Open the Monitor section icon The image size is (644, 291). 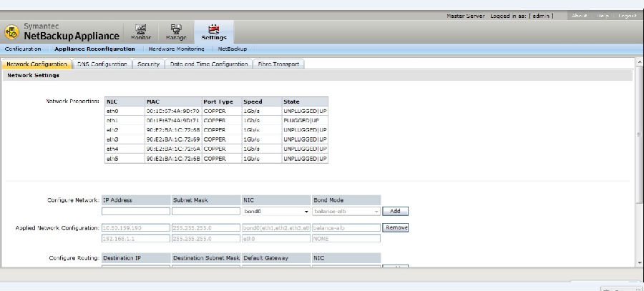pos(141,32)
